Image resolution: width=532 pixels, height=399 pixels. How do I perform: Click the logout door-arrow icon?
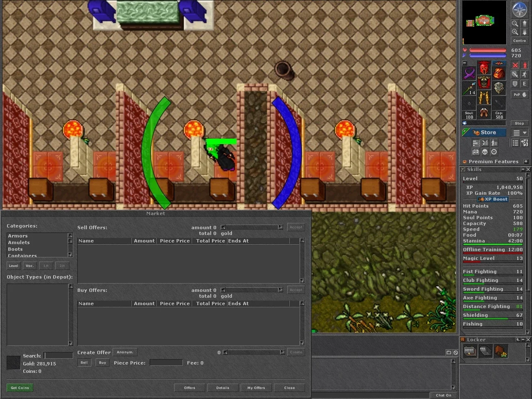pos(525,143)
